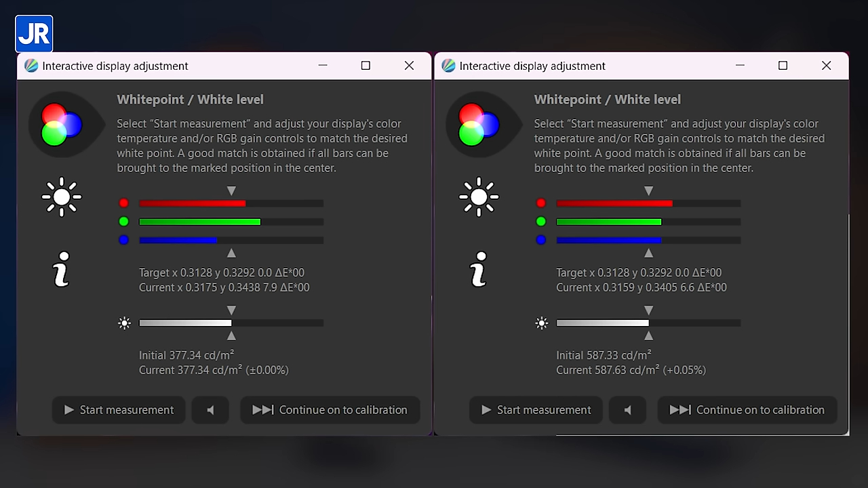Click the red gain bar in left window
The image size is (868, 488).
pos(231,203)
